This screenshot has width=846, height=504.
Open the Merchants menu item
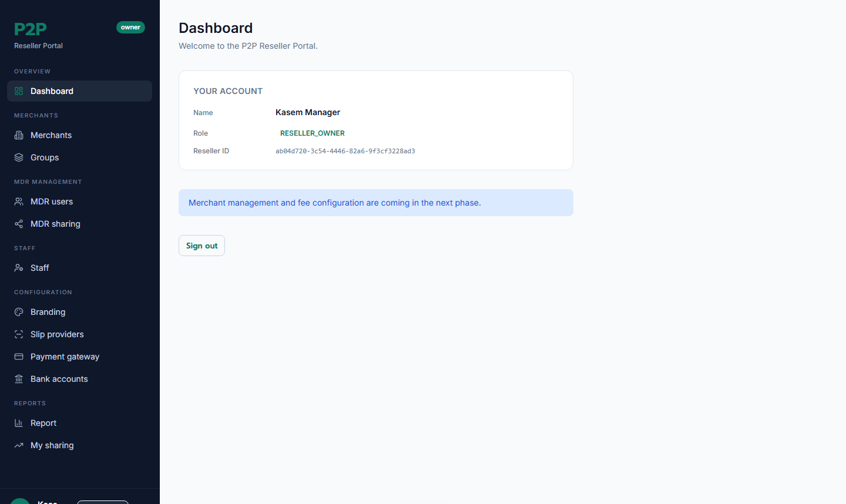79,135
